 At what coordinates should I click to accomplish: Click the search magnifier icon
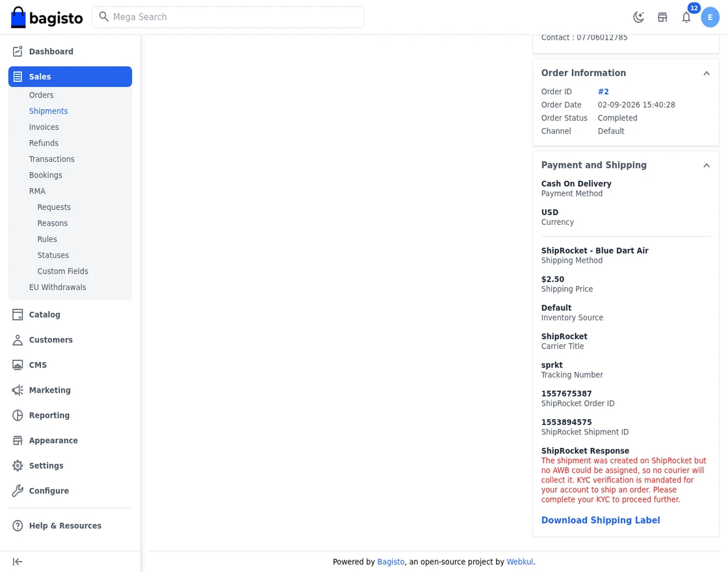[x=103, y=17]
